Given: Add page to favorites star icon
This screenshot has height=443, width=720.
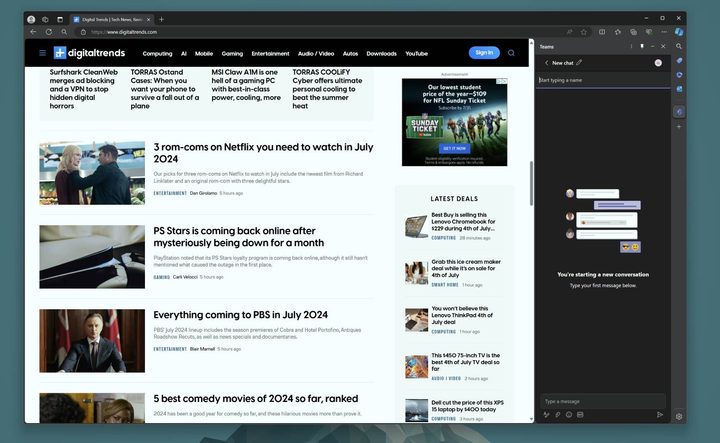Looking at the screenshot, I should pyautogui.click(x=584, y=32).
